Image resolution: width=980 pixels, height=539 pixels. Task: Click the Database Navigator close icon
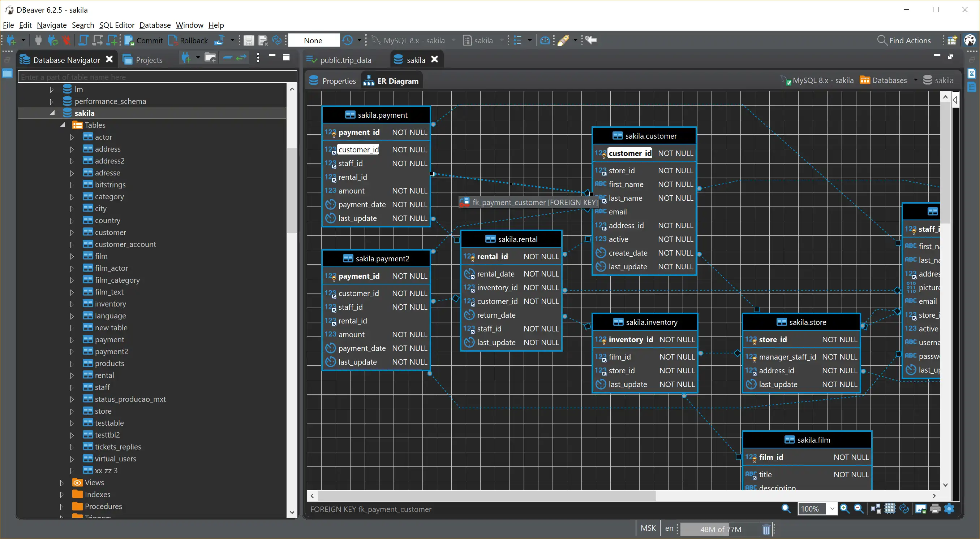click(x=109, y=60)
